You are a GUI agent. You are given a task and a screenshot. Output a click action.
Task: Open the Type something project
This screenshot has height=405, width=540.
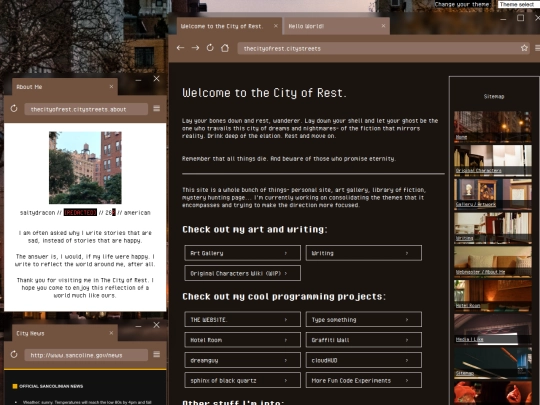click(364, 320)
